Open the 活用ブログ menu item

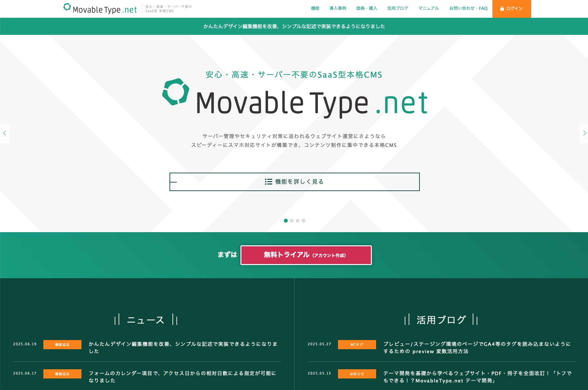[397, 8]
